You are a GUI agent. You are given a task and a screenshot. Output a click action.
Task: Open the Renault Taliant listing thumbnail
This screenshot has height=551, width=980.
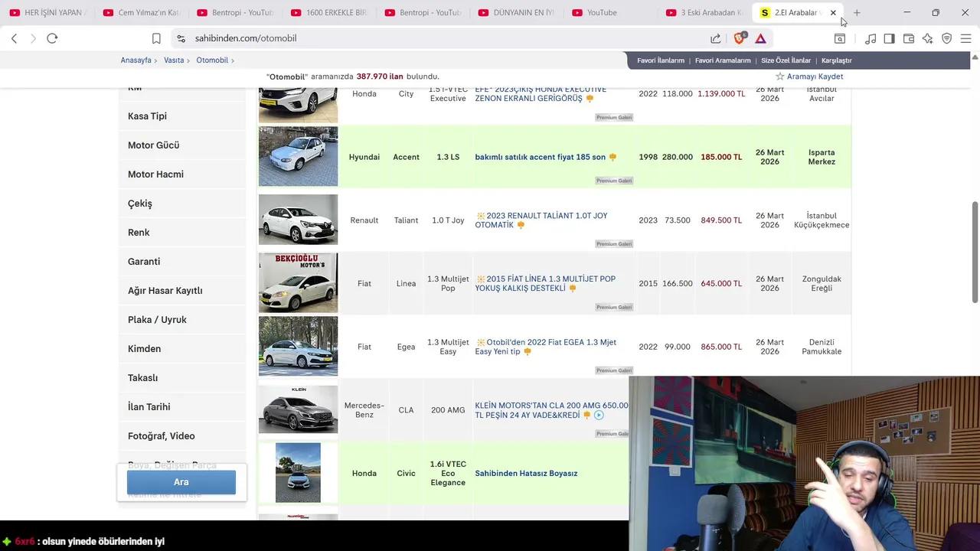tap(298, 220)
